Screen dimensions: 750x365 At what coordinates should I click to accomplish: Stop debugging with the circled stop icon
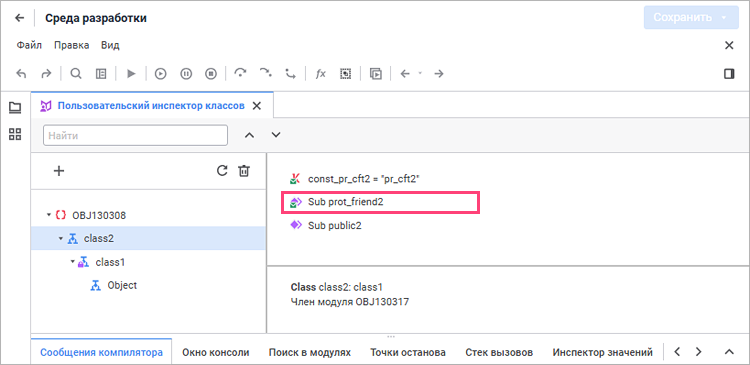click(211, 74)
